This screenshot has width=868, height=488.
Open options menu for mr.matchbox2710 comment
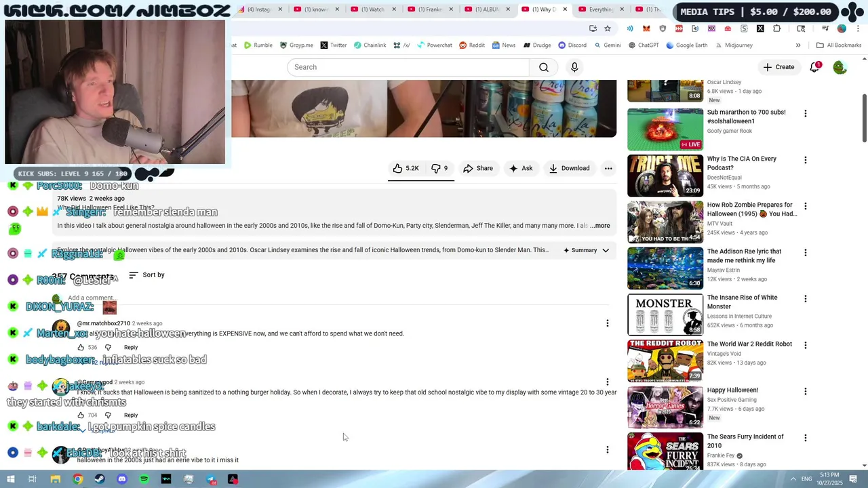coord(608,323)
